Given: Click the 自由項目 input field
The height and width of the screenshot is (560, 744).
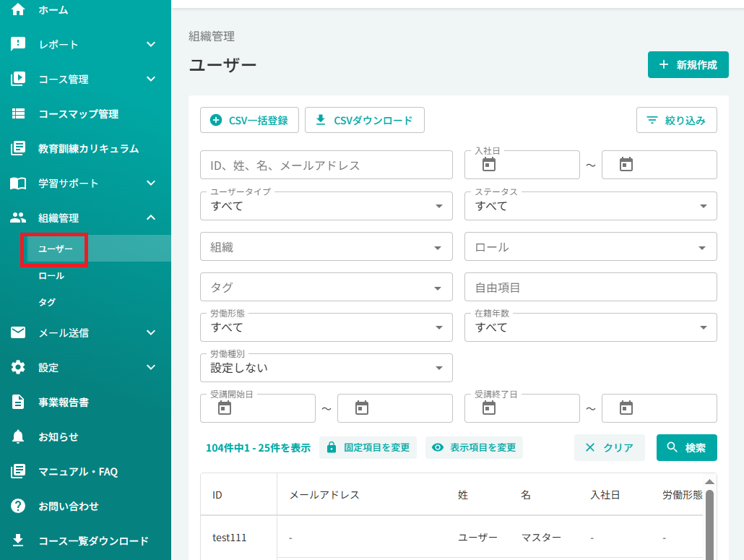Looking at the screenshot, I should (590, 287).
